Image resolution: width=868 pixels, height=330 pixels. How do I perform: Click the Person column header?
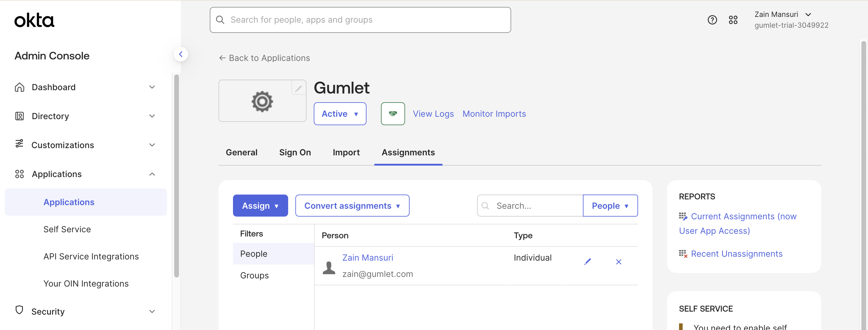point(335,235)
